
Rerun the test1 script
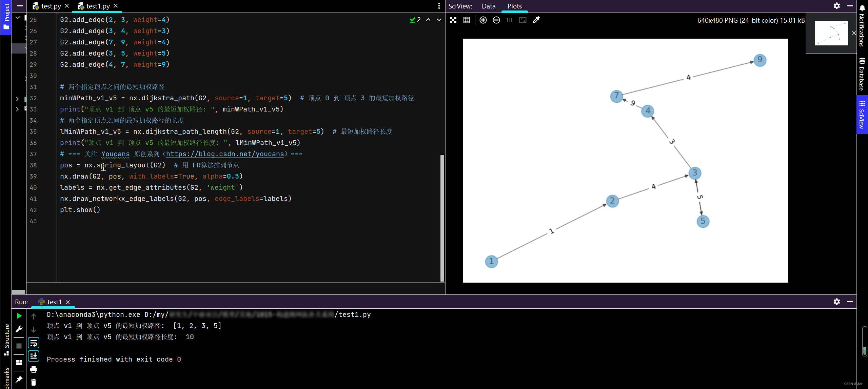[19, 315]
